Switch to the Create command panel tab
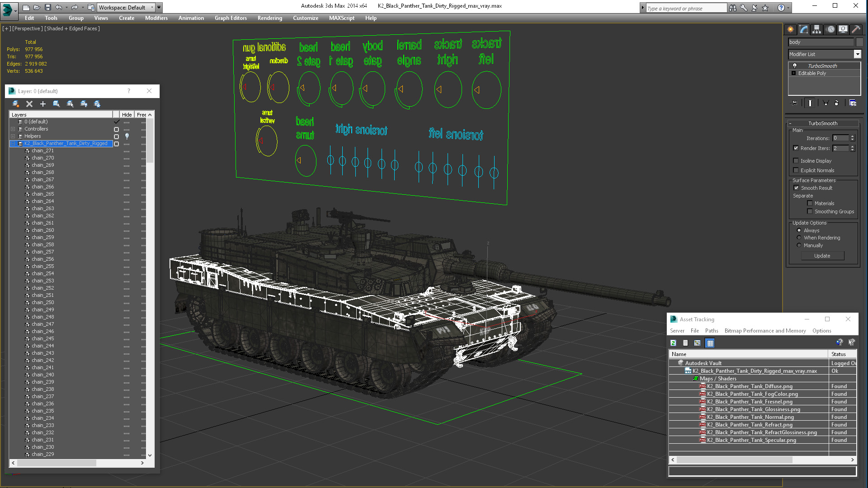This screenshot has height=488, width=868. (790, 29)
